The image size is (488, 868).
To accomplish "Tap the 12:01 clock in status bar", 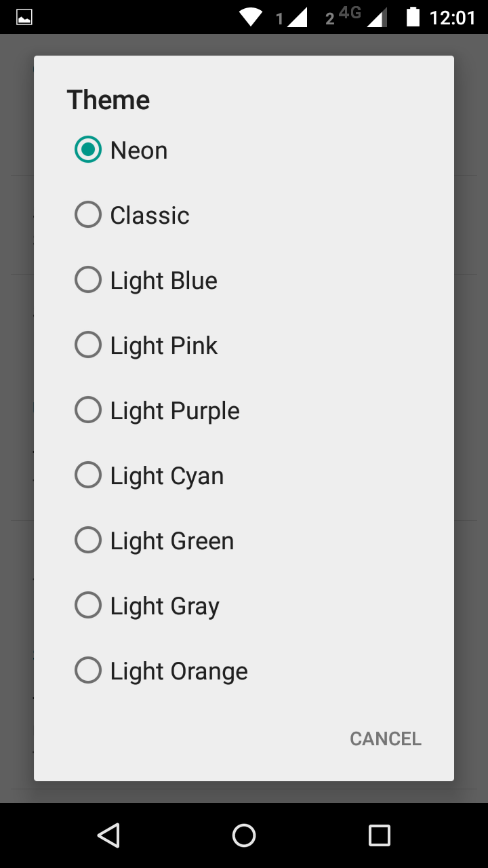I will tap(453, 18).
